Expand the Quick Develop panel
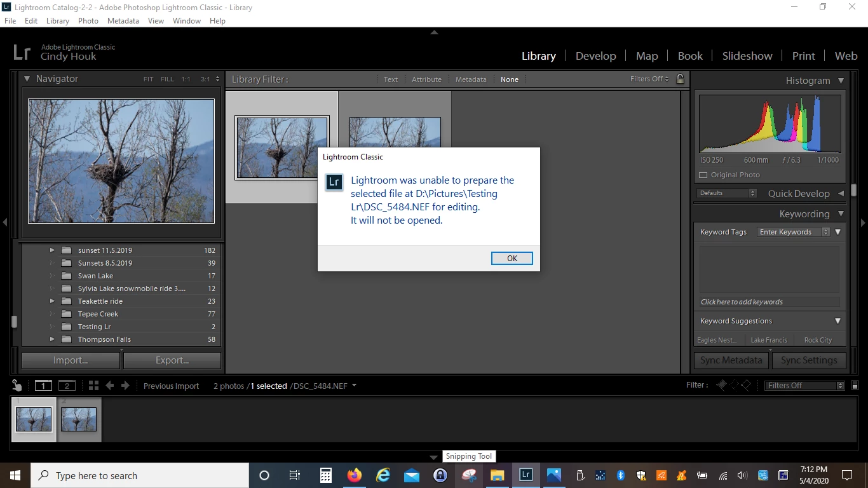 pyautogui.click(x=841, y=193)
